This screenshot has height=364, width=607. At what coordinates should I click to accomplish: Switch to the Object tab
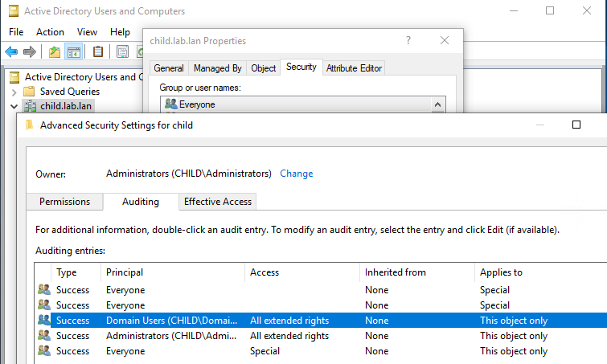click(x=263, y=68)
